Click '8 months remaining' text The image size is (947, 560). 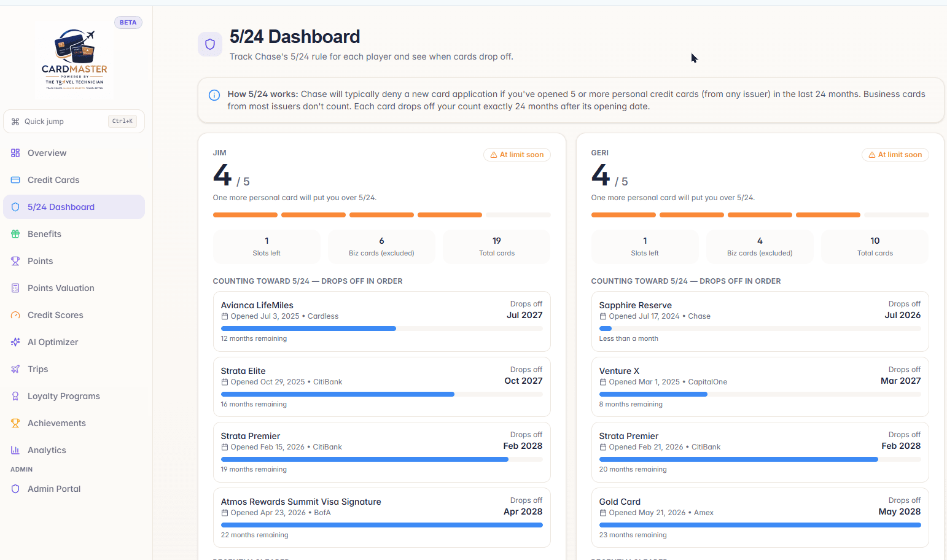(631, 404)
